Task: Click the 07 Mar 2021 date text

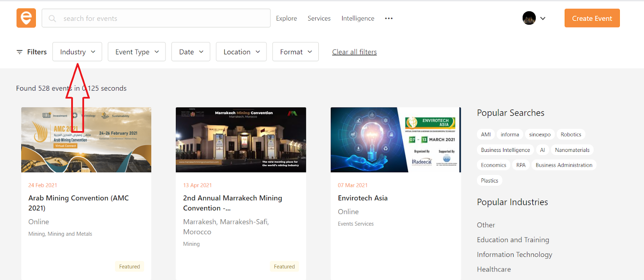Action: (353, 185)
